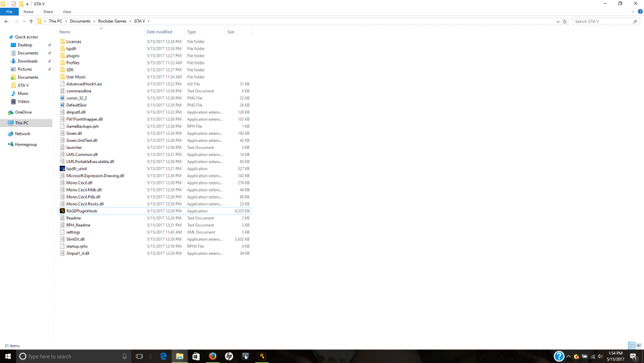Select the Profiles folder icon

[62, 63]
